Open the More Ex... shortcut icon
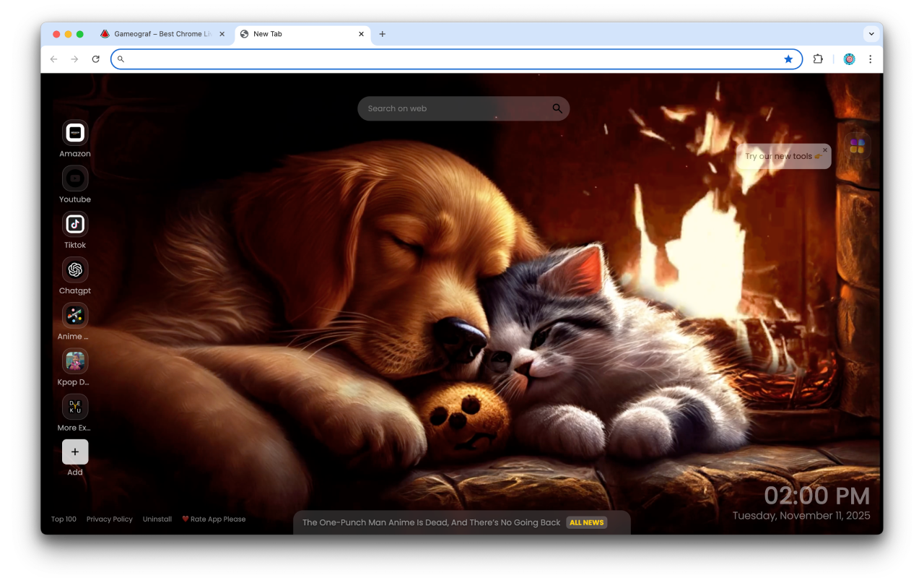Screen dimensions: 924x578 pos(75,407)
